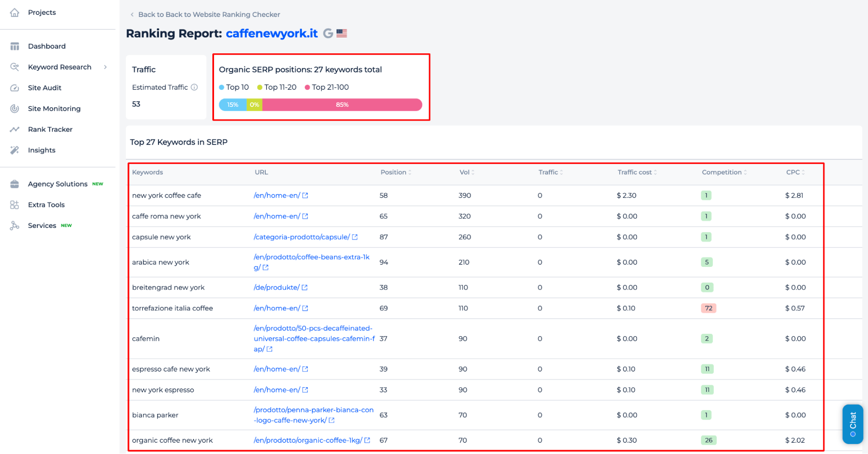868x454 pixels.
Task: Open external link icon for torrefazione italia coffee
Action: coord(305,309)
